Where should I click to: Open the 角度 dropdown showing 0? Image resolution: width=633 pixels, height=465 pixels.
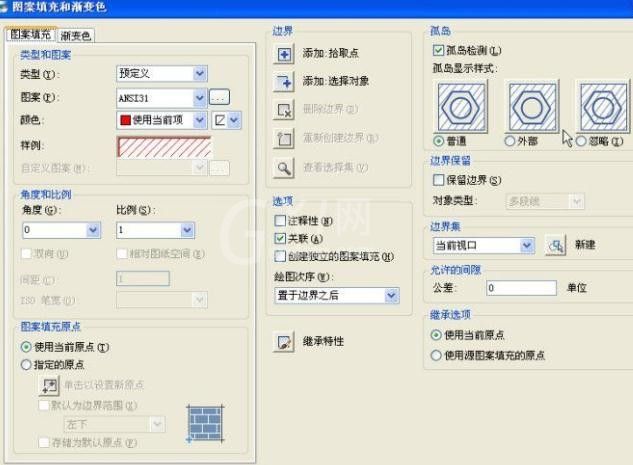pos(61,230)
